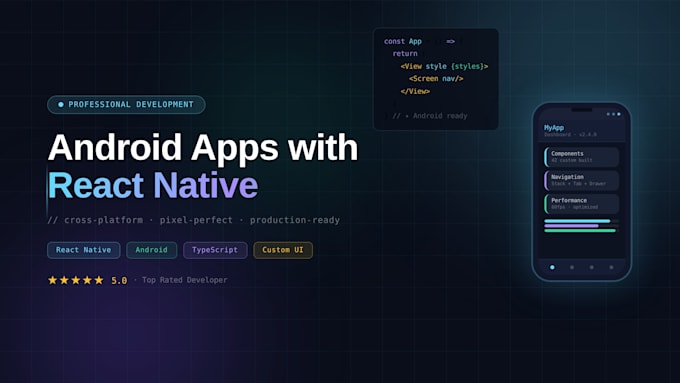Screen dimensions: 680x383
Task: Tap the highlighted active bottom nav dot
Action: [552, 267]
